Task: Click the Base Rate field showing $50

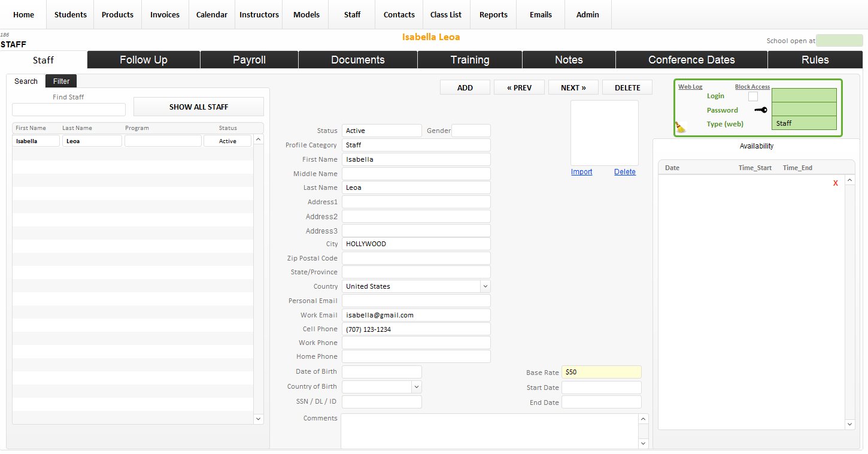Action: pos(601,372)
